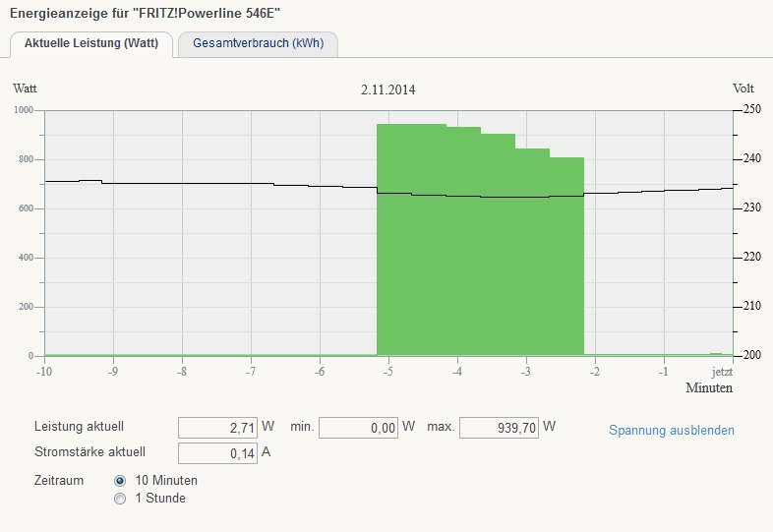Select the Stromstärke aktuell field
This screenshot has height=532, width=773.
point(217,453)
